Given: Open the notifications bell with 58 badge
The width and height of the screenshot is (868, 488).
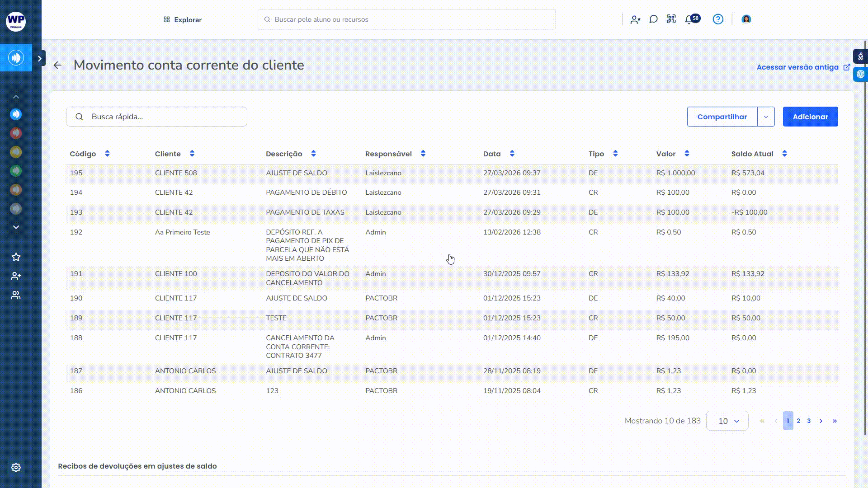Looking at the screenshot, I should (689, 19).
